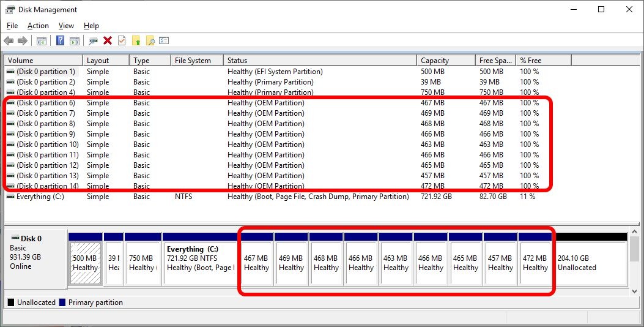Click the yellow note with green arrow icon
644x327 pixels.
click(x=136, y=41)
